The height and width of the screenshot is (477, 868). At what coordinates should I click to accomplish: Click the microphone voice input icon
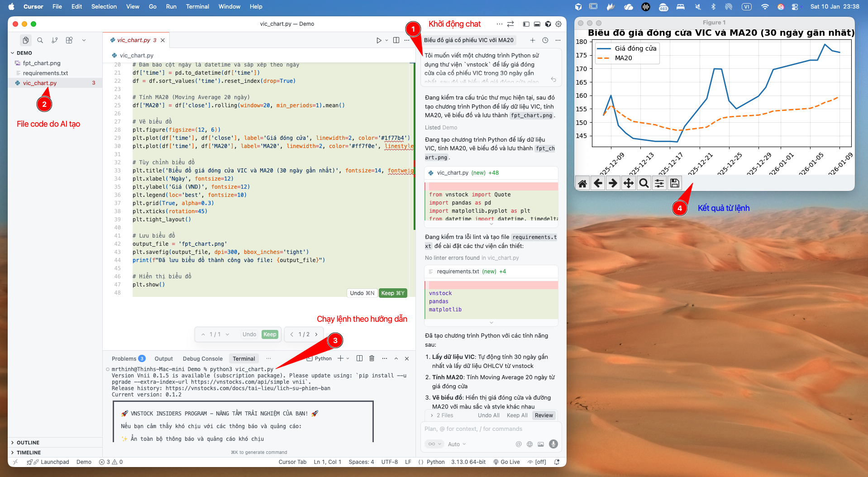pyautogui.click(x=553, y=444)
